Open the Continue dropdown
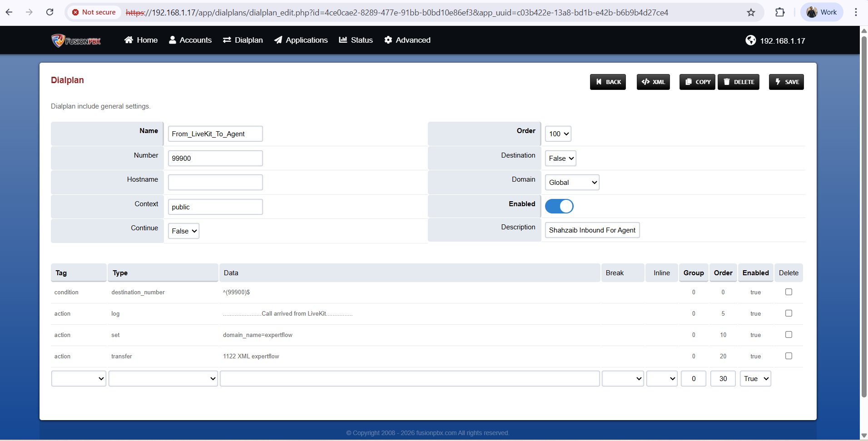 (x=184, y=231)
